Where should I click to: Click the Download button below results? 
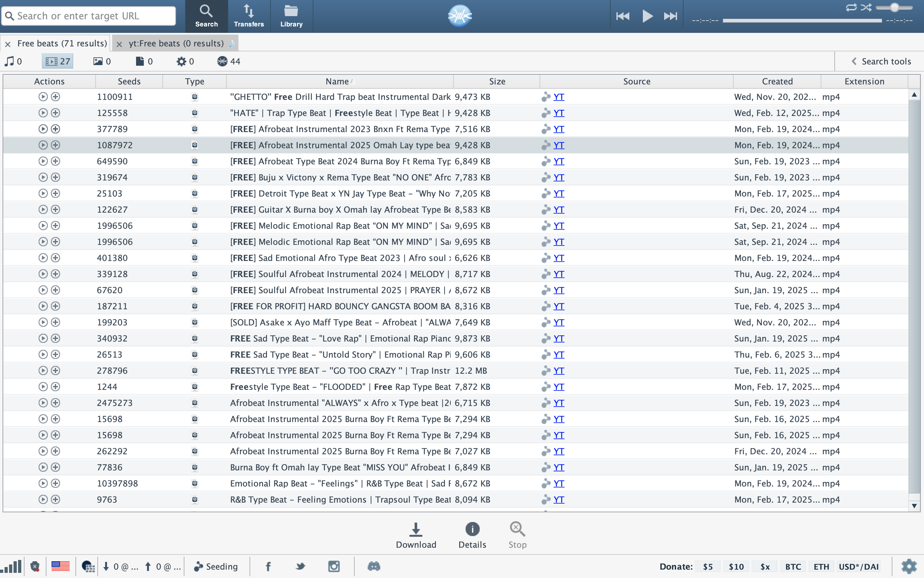click(x=416, y=535)
